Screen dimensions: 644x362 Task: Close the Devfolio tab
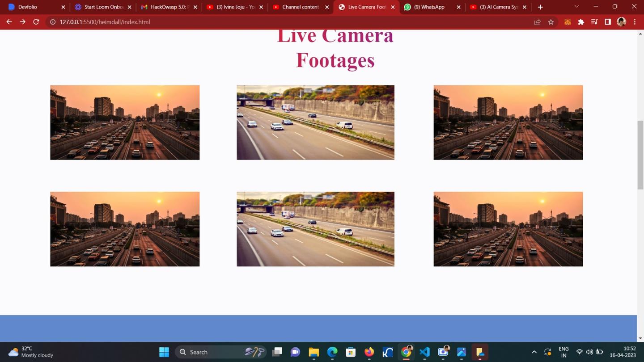pyautogui.click(x=63, y=7)
